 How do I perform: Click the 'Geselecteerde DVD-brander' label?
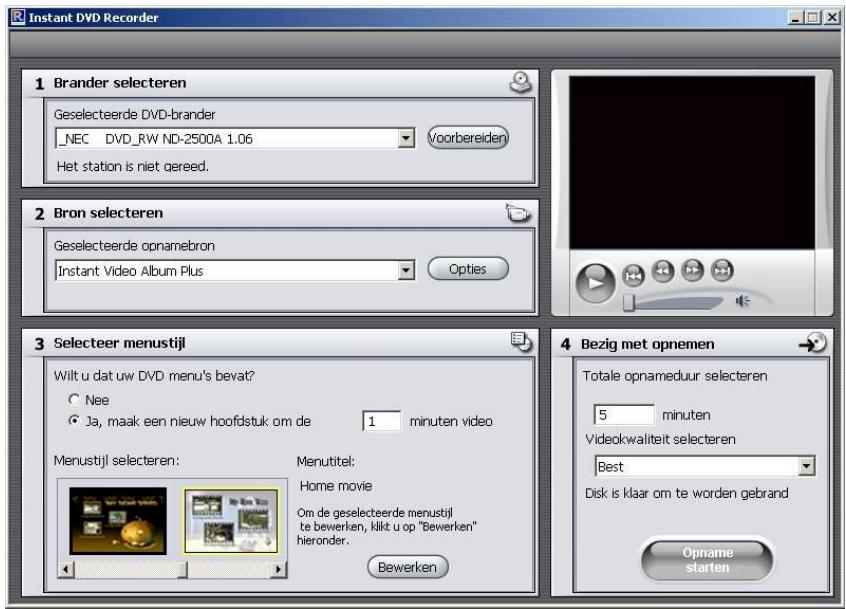134,114
